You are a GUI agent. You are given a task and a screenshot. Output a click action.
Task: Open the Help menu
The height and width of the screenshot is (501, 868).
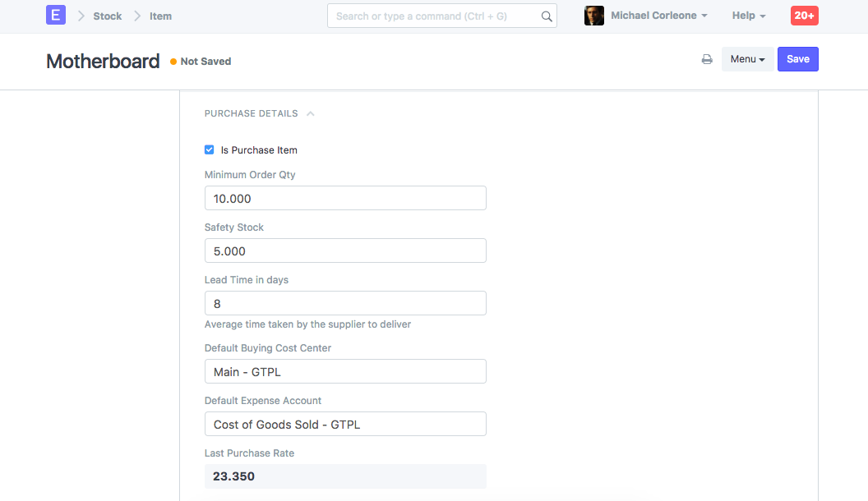coord(749,16)
